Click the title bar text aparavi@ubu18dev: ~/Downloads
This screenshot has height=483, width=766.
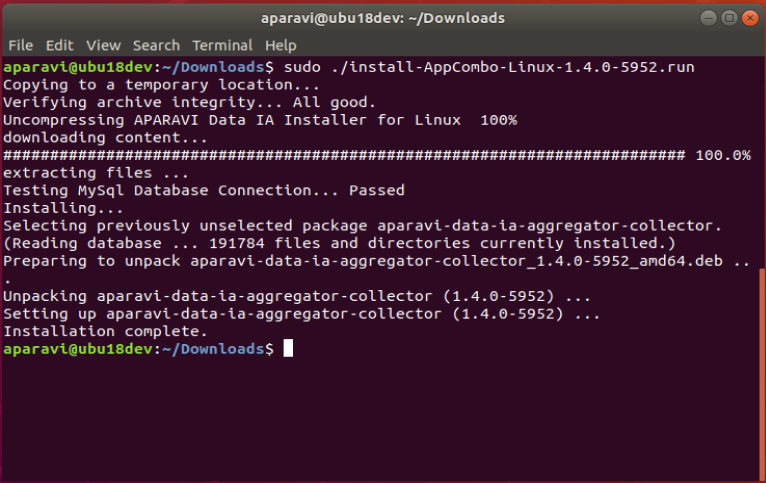383,19
